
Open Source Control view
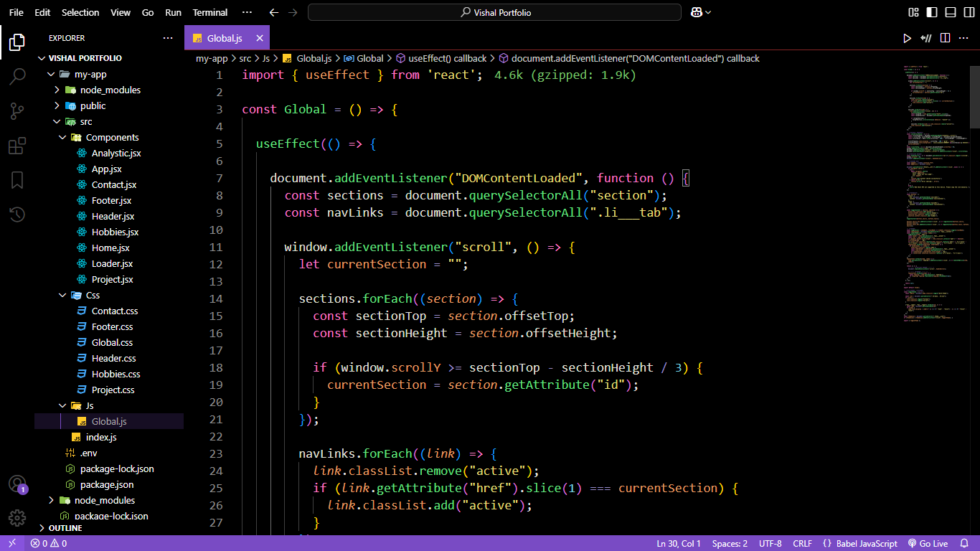coord(17,111)
